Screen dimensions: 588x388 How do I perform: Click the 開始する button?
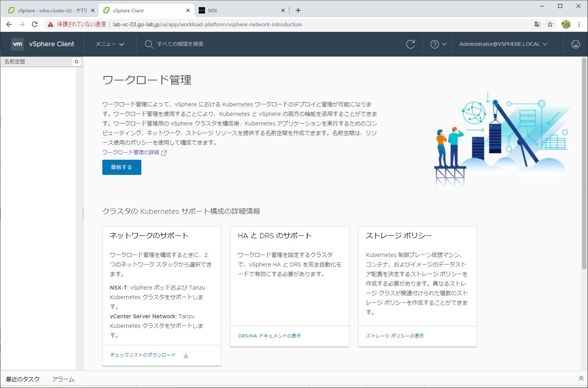[122, 167]
